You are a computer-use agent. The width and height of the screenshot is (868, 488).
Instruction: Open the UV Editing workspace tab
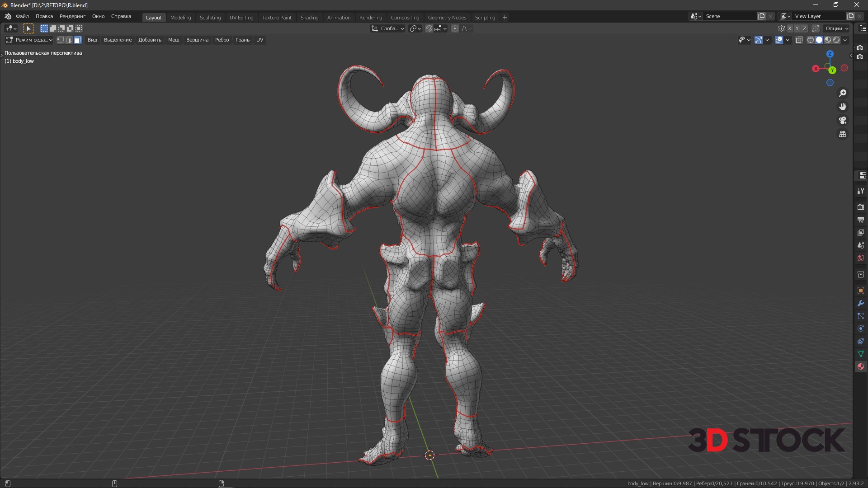[241, 18]
